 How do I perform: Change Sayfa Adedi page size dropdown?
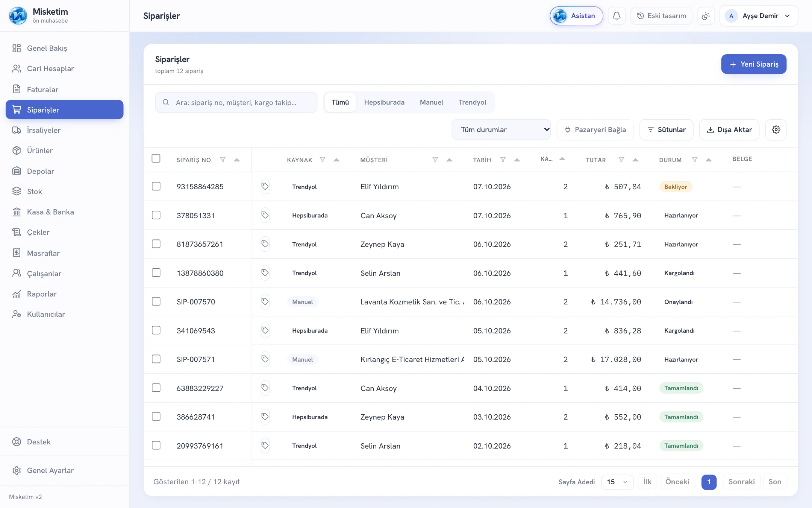click(x=617, y=482)
